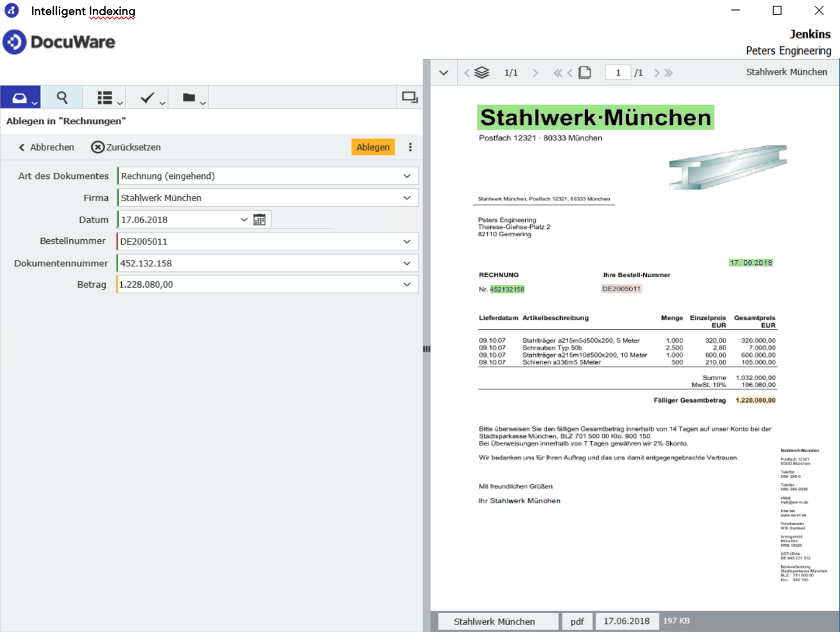Expand the Betrag dropdown arrow

point(407,285)
